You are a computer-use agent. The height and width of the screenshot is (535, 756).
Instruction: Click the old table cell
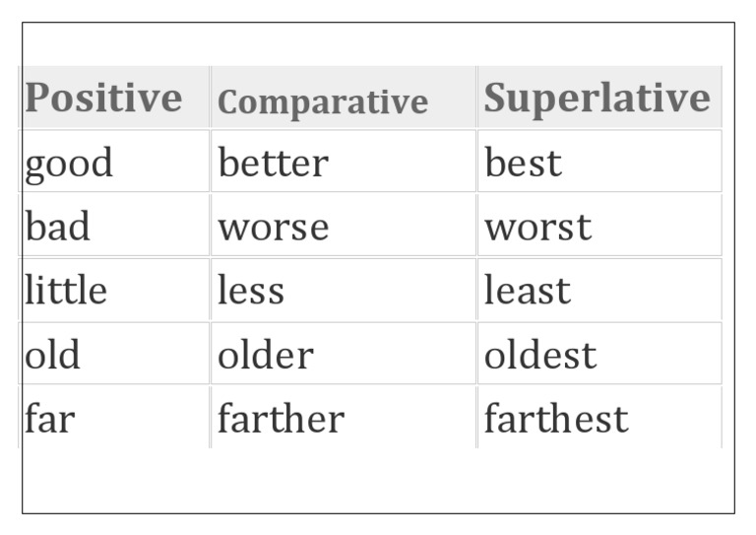[114, 355]
